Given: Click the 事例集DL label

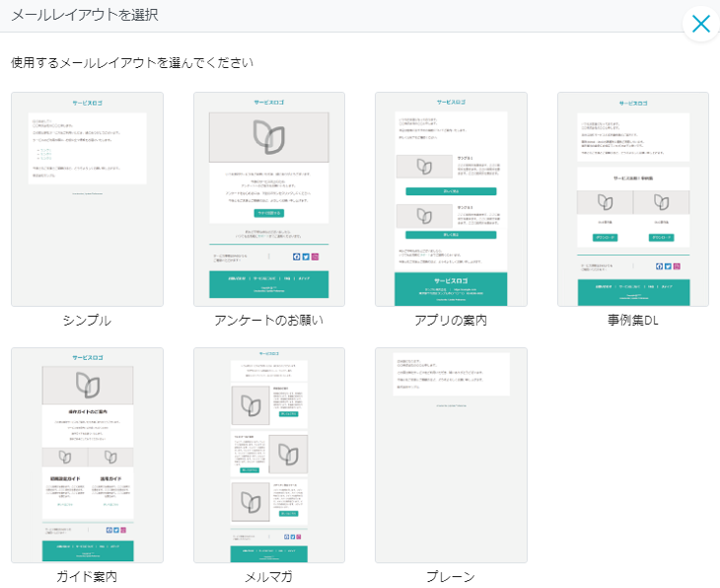Looking at the screenshot, I should (x=633, y=321).
